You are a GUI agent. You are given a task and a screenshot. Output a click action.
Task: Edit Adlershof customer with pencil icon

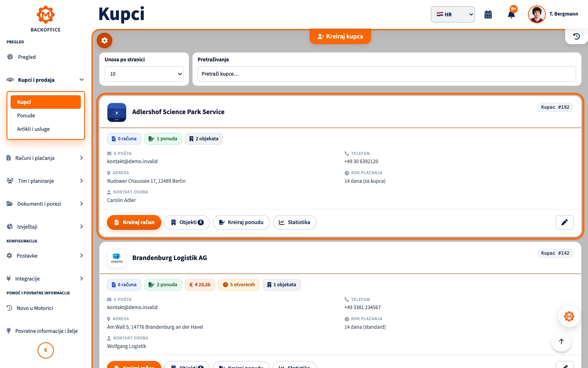click(565, 222)
